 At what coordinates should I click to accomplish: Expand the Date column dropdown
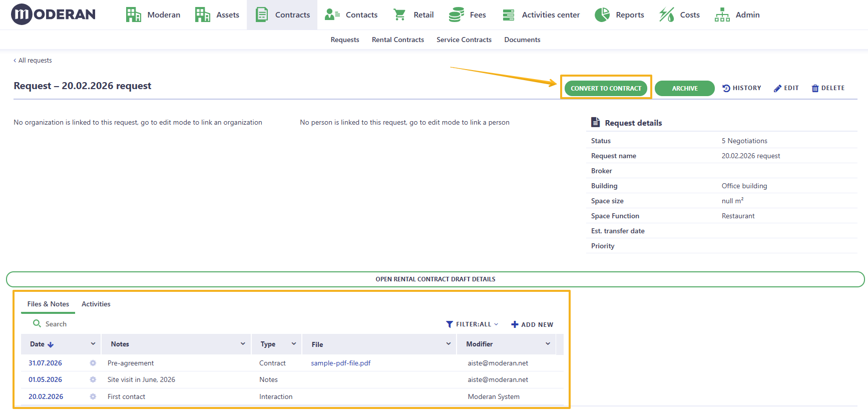(93, 344)
